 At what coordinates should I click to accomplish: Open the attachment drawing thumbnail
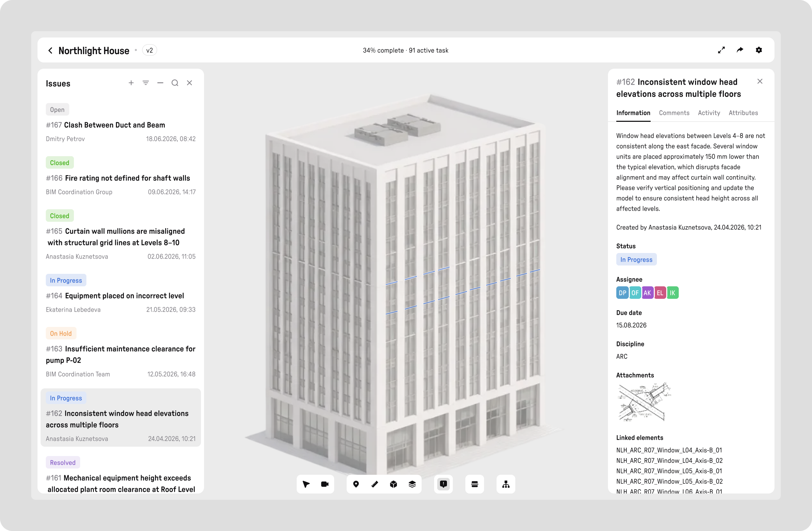pos(644,402)
